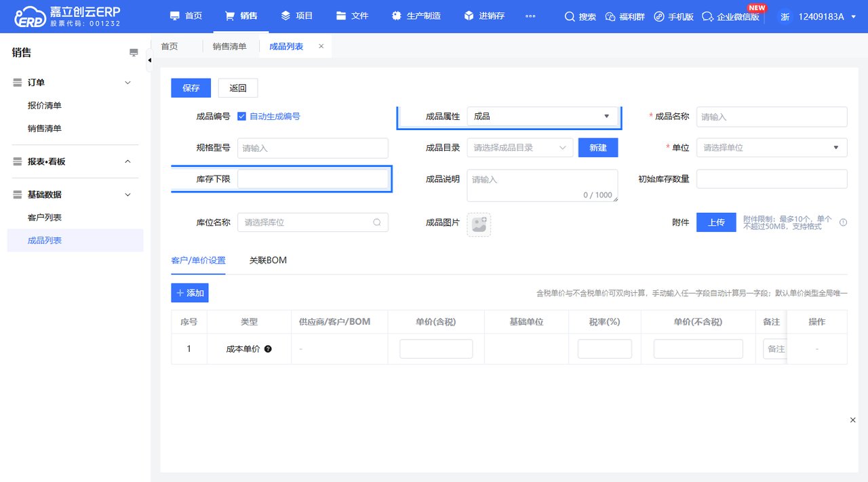868x482 pixels.
Task: Open 销售清单 in sidebar
Action: click(45, 128)
